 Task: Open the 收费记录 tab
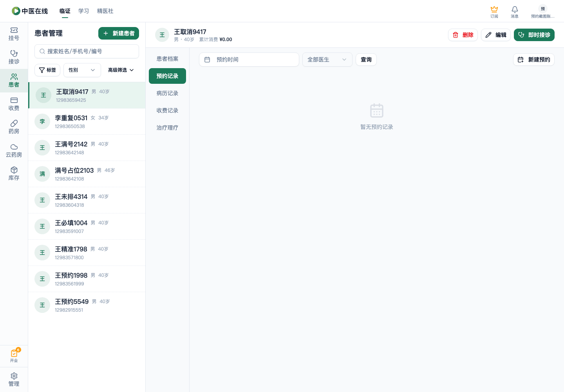[x=167, y=110]
